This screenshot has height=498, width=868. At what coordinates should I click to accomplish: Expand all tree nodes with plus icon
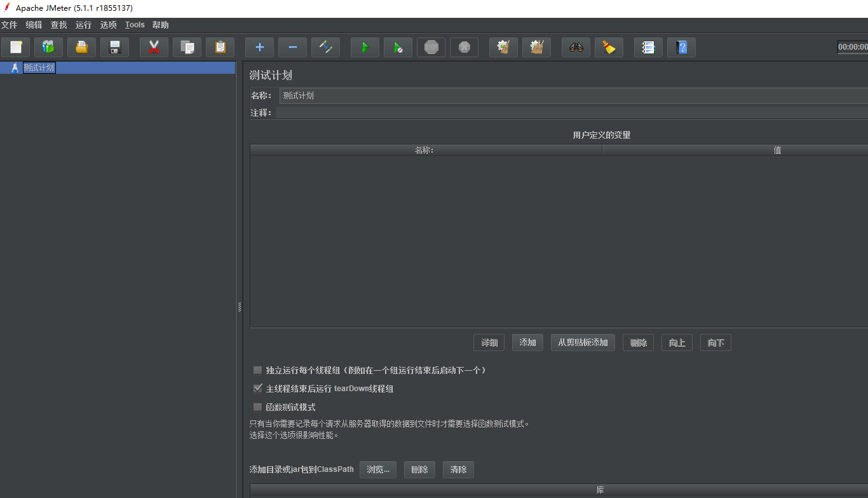coord(259,47)
